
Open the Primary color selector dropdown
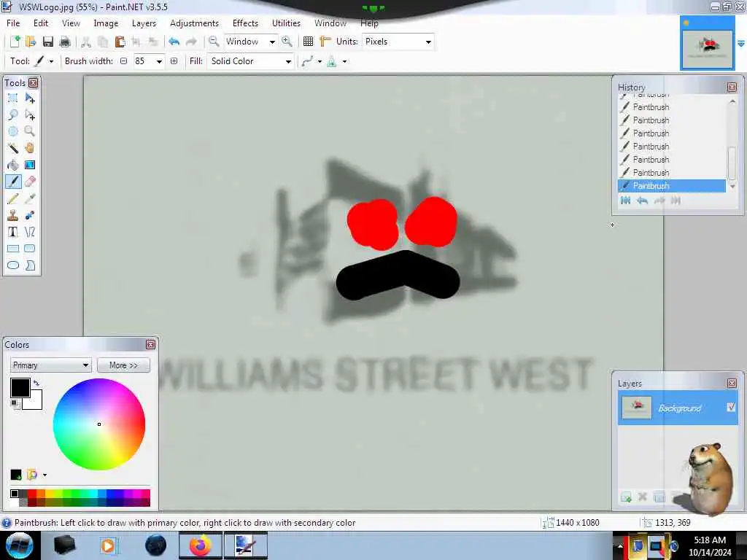coord(50,365)
